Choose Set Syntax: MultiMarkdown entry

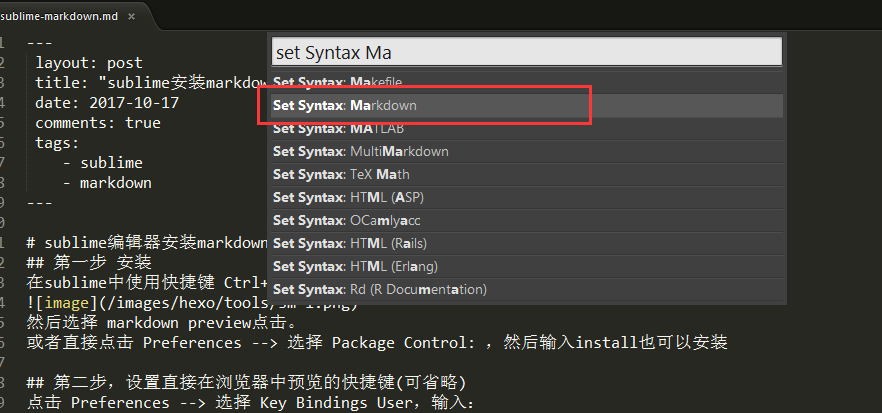click(527, 151)
